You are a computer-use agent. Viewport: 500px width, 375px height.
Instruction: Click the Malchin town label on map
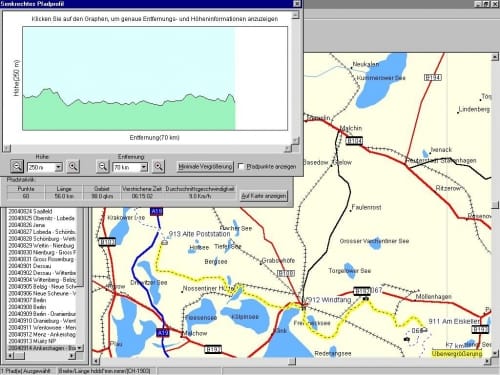click(x=351, y=128)
